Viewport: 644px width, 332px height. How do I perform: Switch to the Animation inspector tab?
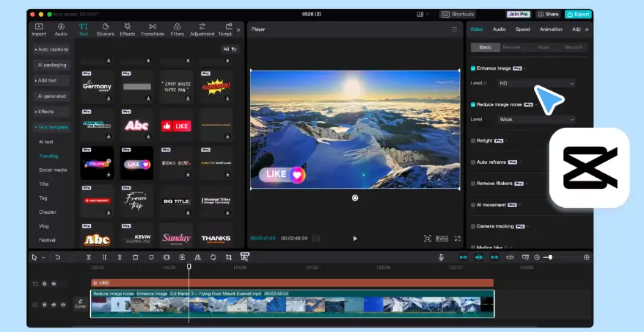click(x=551, y=29)
